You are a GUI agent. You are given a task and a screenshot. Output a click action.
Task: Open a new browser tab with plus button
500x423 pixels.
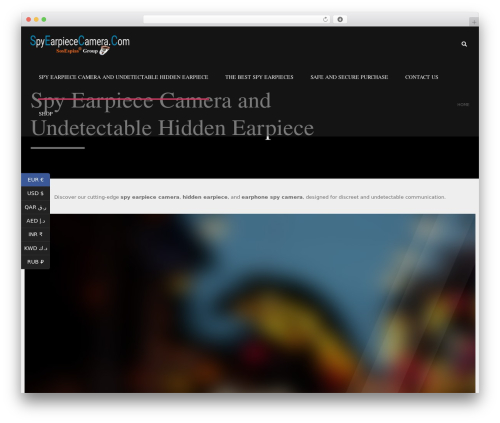pyautogui.click(x=474, y=22)
